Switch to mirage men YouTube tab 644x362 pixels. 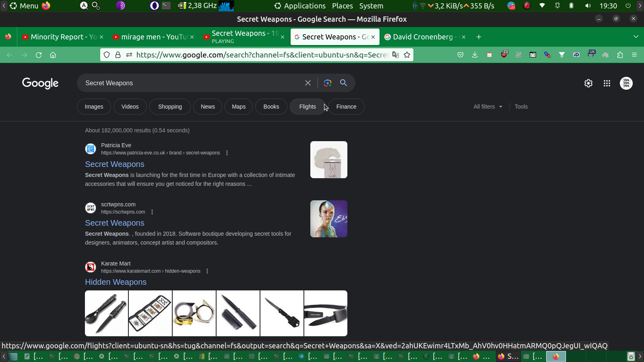pos(153,37)
